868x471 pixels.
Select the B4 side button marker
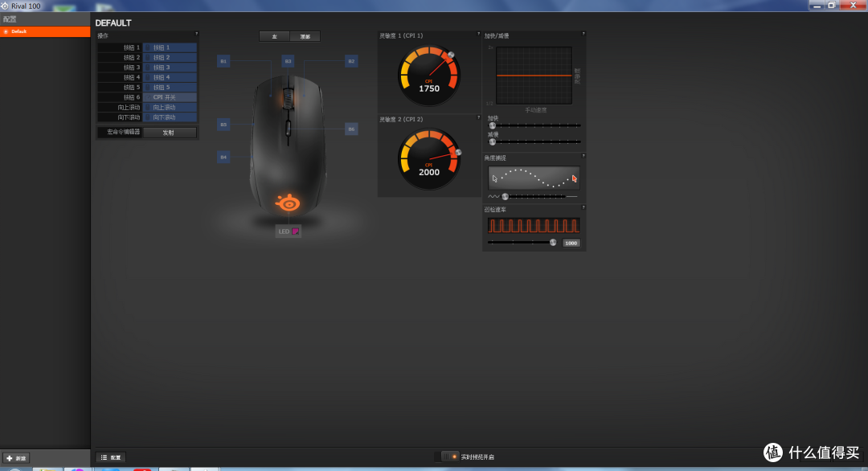pyautogui.click(x=223, y=158)
